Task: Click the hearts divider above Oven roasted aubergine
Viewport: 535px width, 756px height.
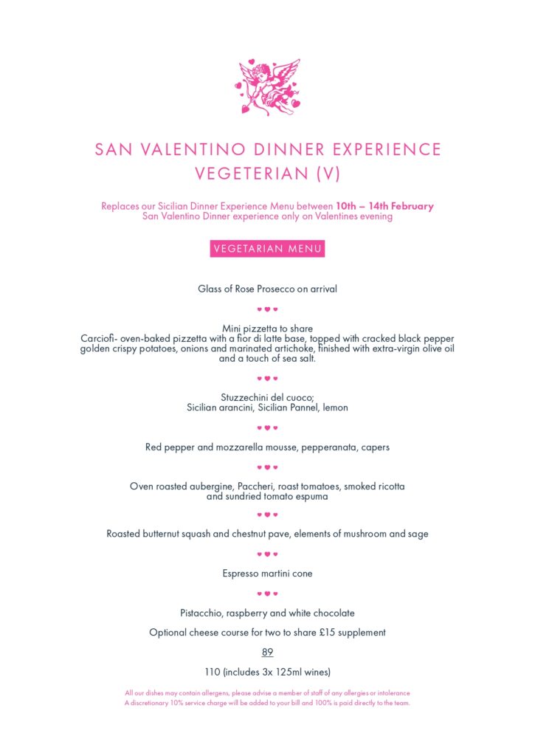Action: [x=267, y=467]
